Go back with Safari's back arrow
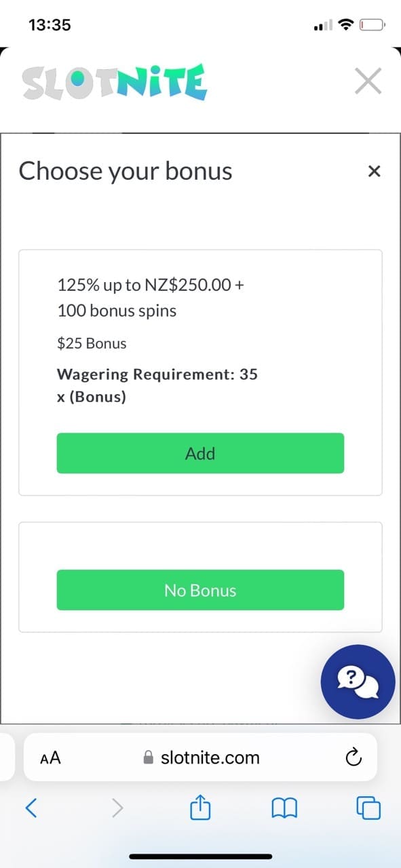This screenshot has height=868, width=401. click(x=31, y=807)
